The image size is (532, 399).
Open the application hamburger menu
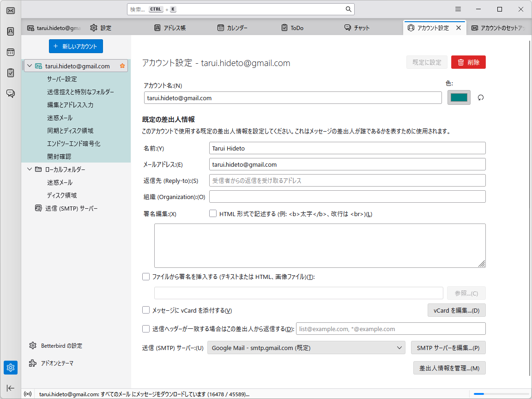(458, 9)
